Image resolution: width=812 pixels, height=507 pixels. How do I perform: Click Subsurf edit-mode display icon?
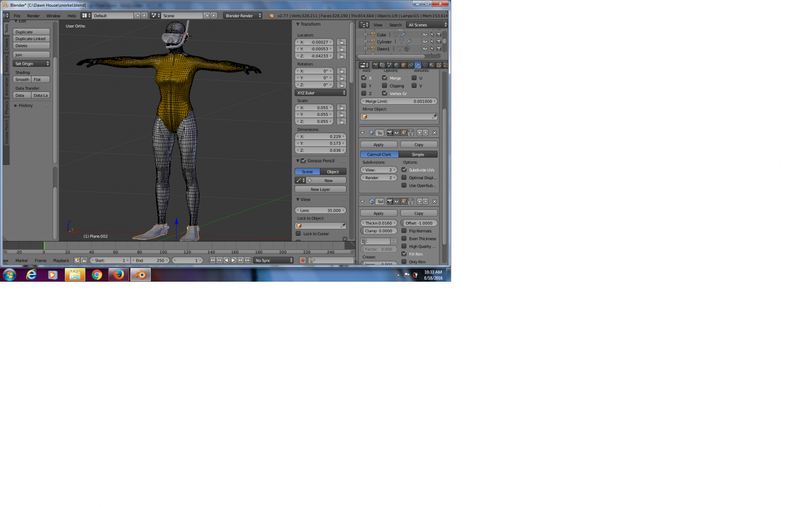tap(403, 132)
